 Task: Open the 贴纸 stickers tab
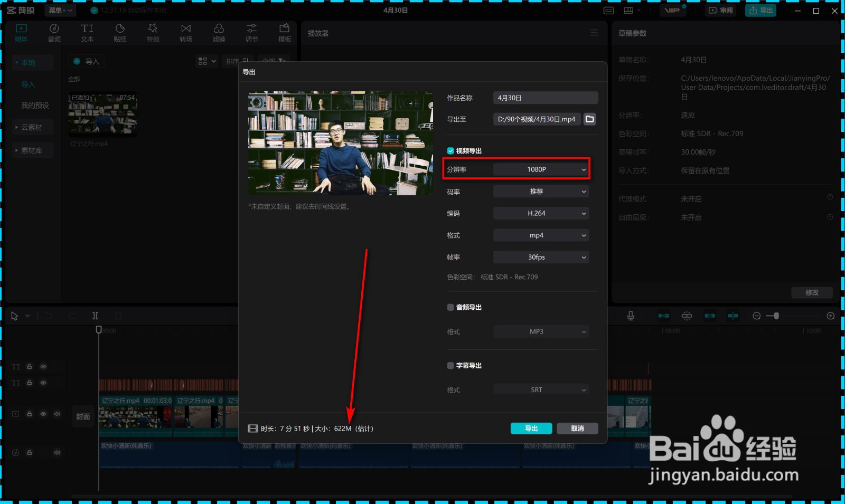[120, 33]
